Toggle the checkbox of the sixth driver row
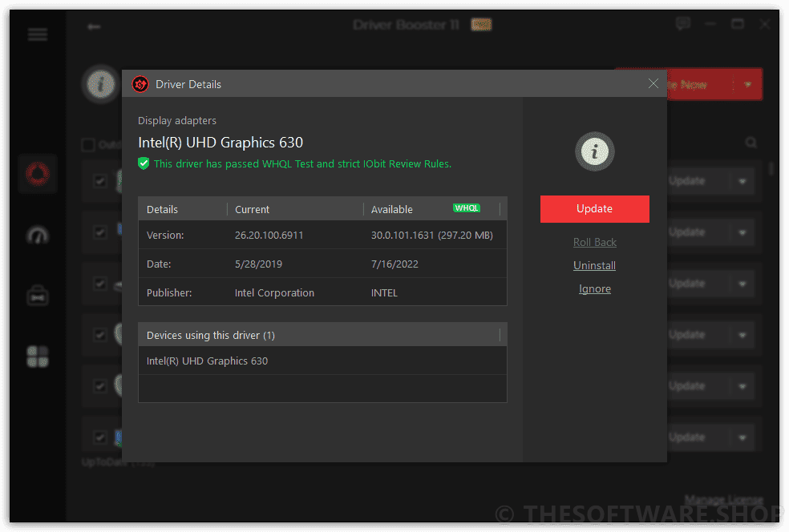Viewport: 789px width, 532px height. click(100, 437)
